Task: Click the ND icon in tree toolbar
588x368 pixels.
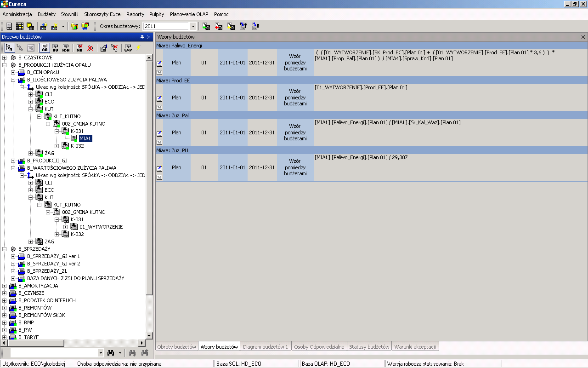Action: click(79, 47)
